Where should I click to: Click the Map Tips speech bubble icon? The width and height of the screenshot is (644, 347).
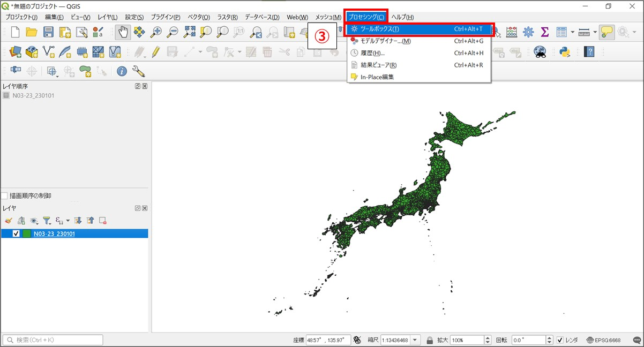606,32
